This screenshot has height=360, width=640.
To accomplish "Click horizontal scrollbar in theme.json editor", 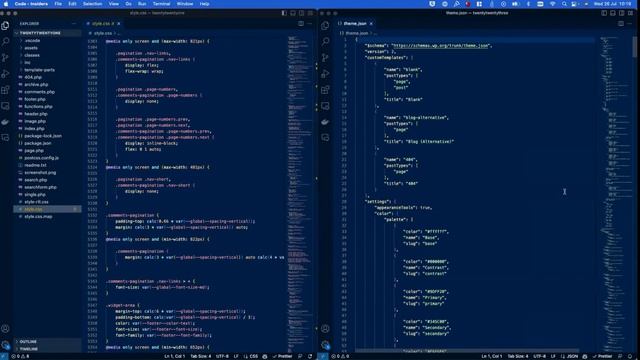I will point(467,351).
